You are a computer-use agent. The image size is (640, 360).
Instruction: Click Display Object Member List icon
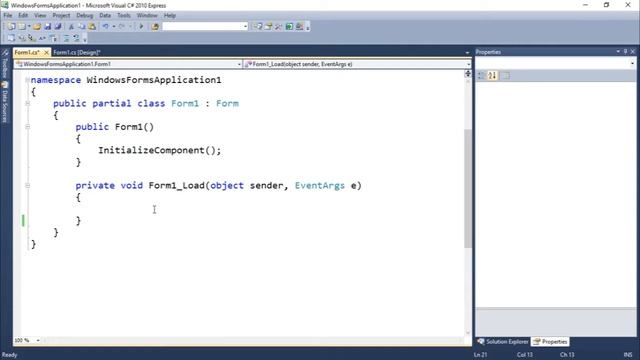[x=11, y=38]
